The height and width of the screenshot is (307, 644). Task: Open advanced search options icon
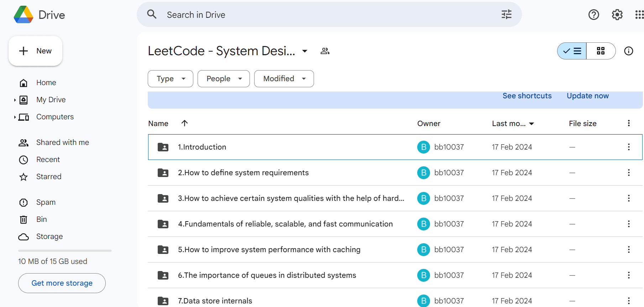(x=506, y=14)
